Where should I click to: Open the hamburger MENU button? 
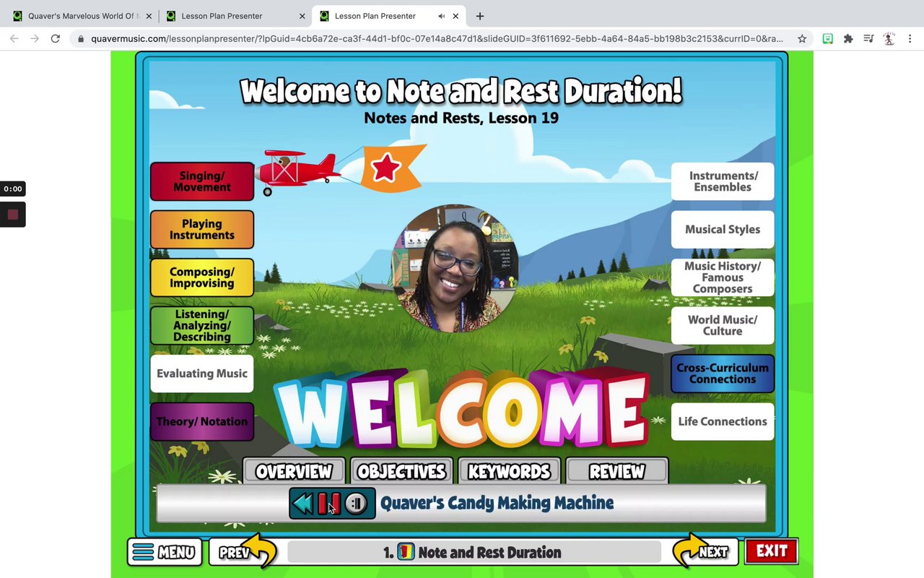pyautogui.click(x=165, y=553)
